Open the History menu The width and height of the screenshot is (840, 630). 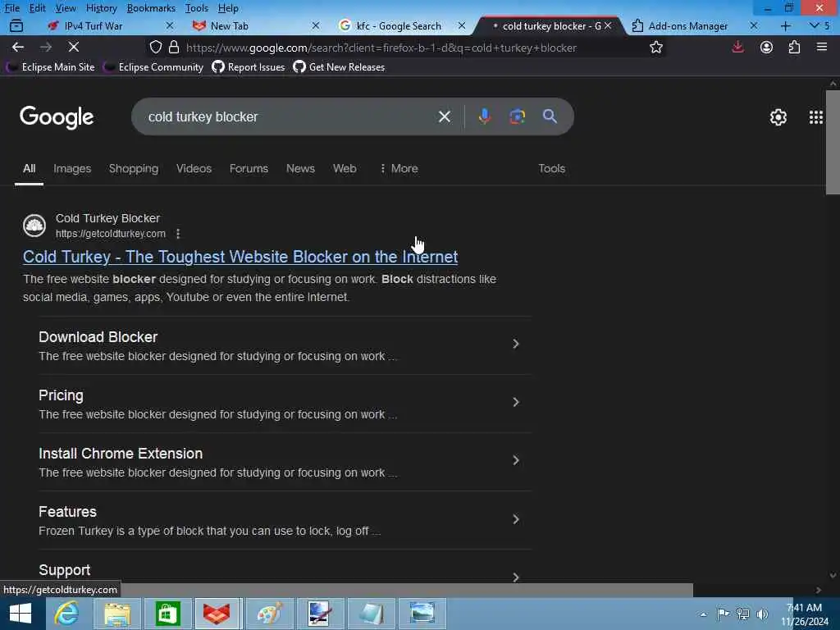pos(101,8)
